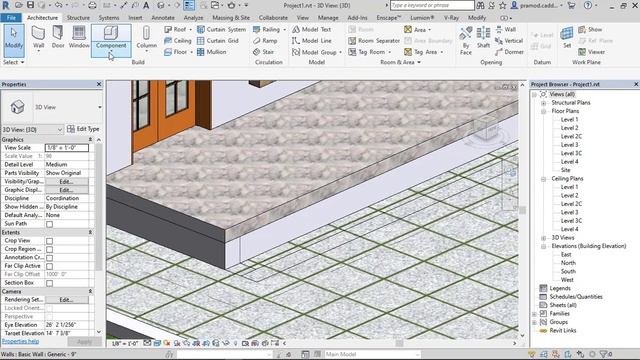The image size is (640, 360).
Task: Draw a Model Line
Action: pyautogui.click(x=311, y=40)
